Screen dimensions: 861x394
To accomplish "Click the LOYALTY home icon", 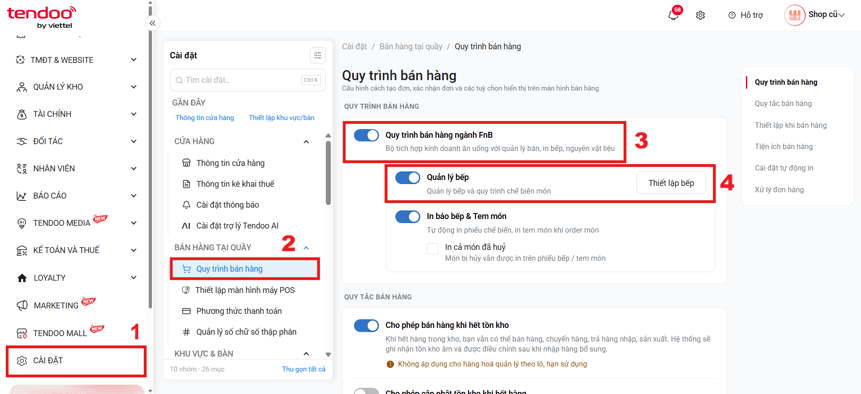I will pos(21,278).
